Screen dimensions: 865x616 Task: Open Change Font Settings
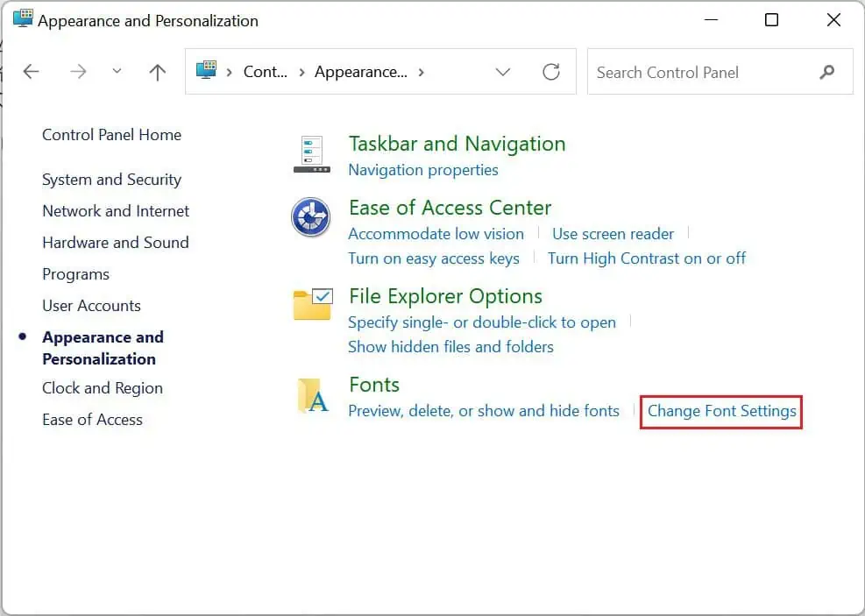click(x=720, y=411)
